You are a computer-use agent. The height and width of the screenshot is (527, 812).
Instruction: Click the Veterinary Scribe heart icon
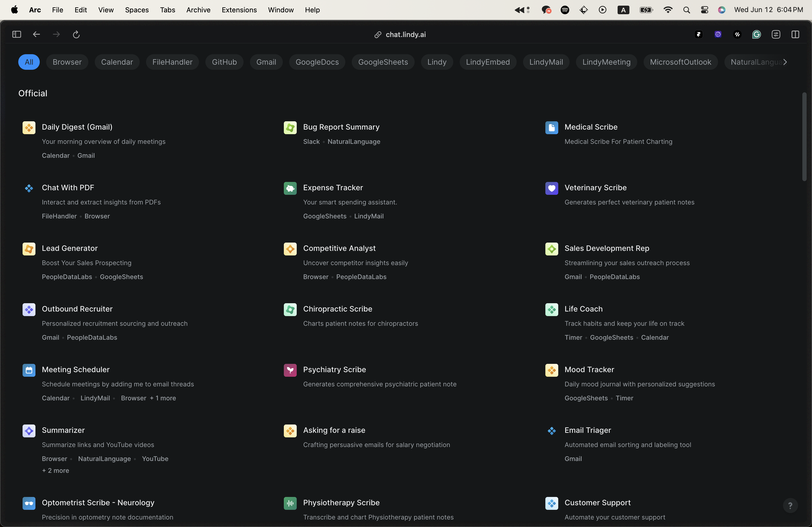[552, 189]
